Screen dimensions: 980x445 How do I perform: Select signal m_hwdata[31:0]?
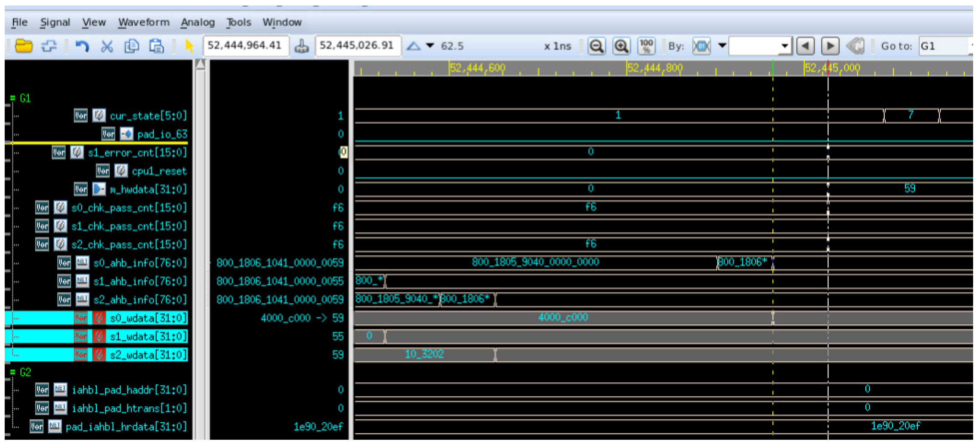pos(148,189)
